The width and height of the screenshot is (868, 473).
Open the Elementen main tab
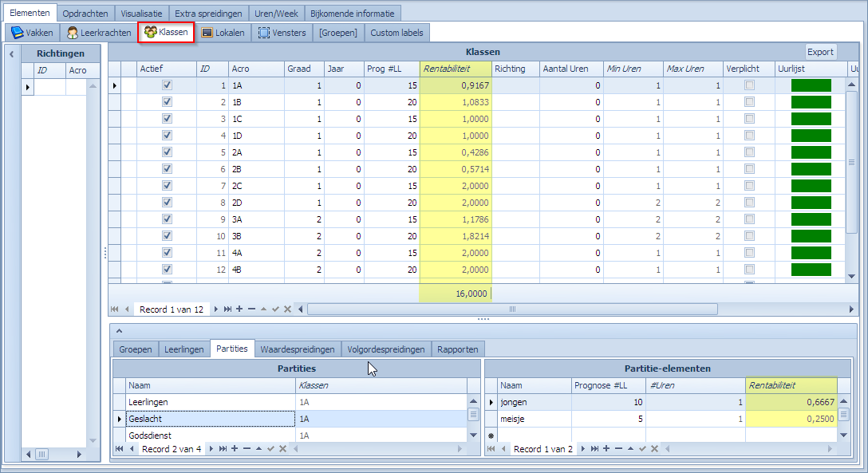pos(30,13)
